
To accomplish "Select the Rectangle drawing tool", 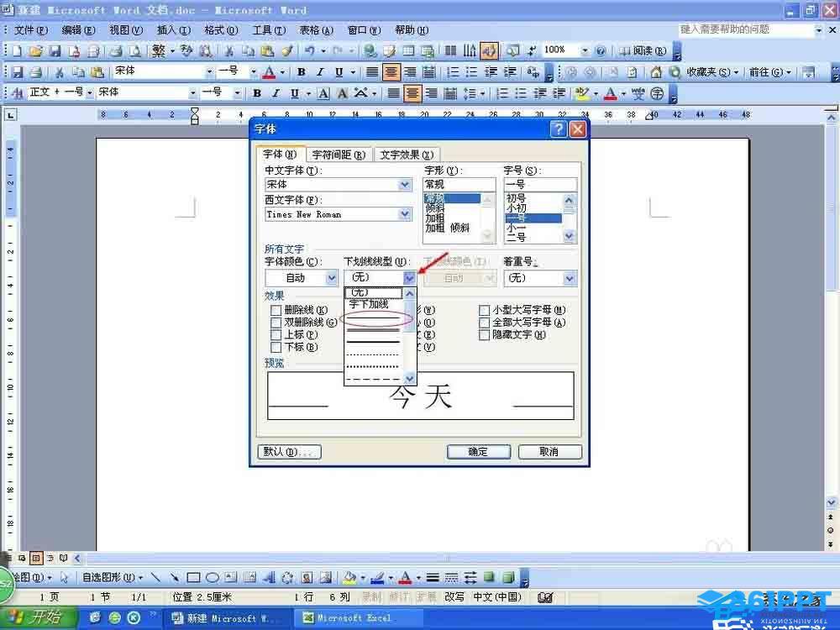I will coord(193,578).
